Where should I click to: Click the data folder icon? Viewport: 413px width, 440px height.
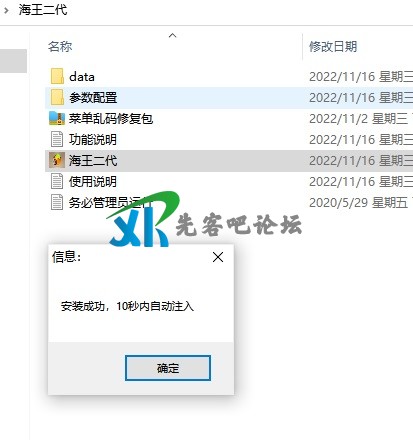click(57, 76)
